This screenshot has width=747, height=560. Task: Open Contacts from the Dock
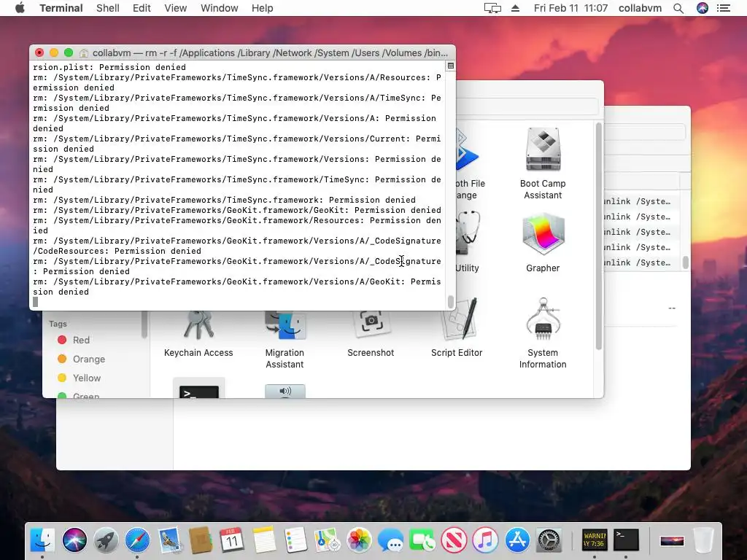tap(201, 540)
